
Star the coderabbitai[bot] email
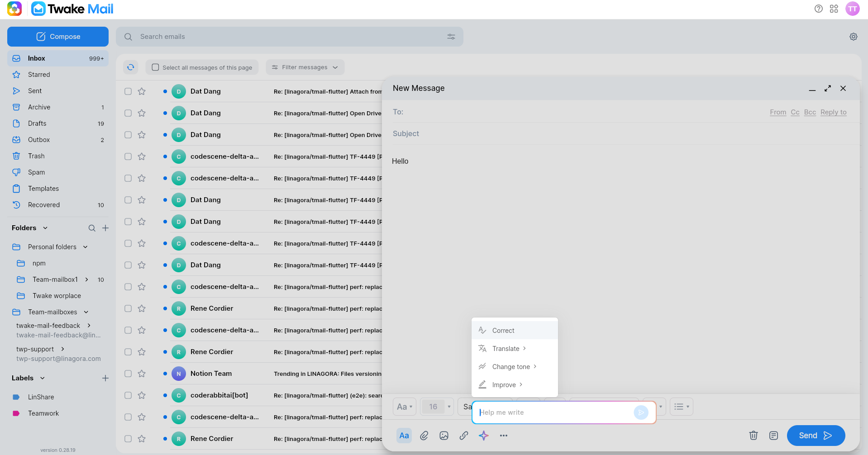[x=142, y=395]
